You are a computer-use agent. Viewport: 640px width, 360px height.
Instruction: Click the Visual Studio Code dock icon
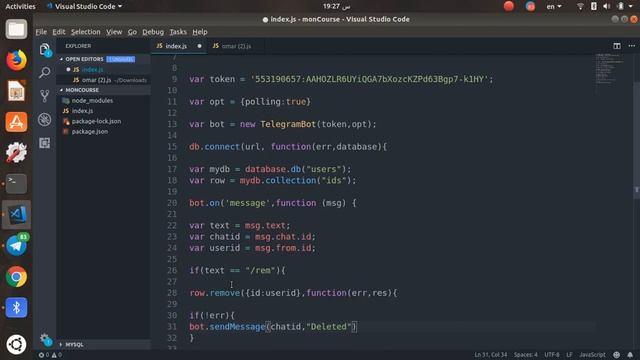tap(16, 214)
